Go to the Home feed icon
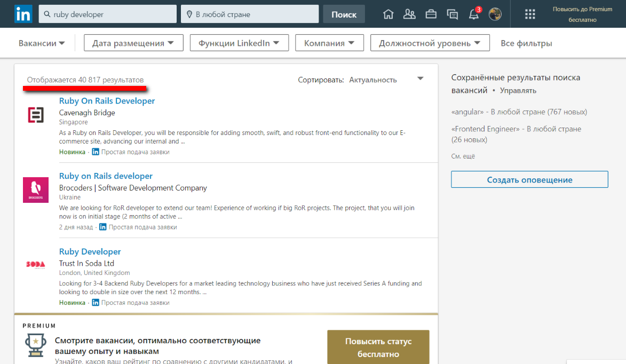This screenshot has width=626, height=364. [388, 14]
